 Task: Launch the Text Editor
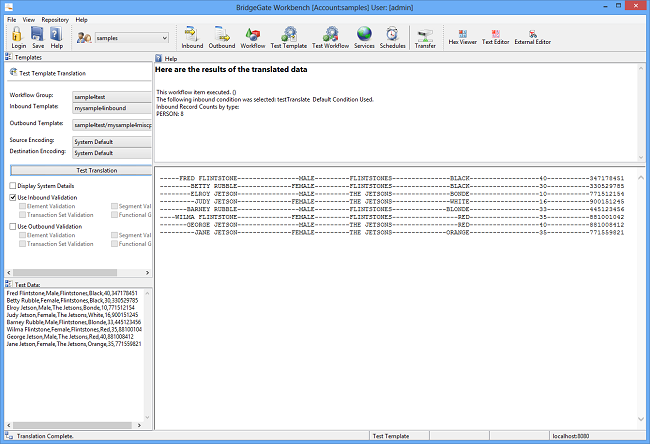tap(495, 34)
